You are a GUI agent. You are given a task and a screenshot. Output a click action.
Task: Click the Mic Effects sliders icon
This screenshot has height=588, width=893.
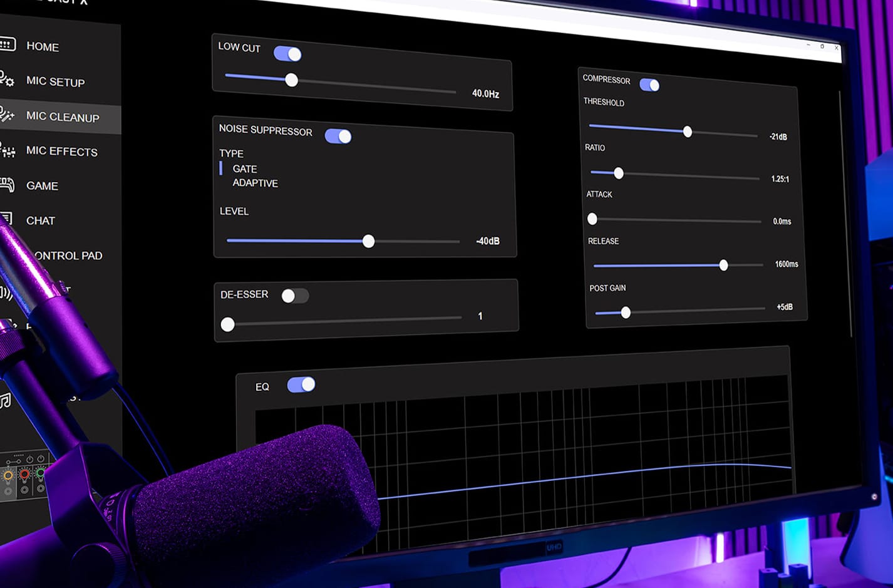(x=8, y=150)
